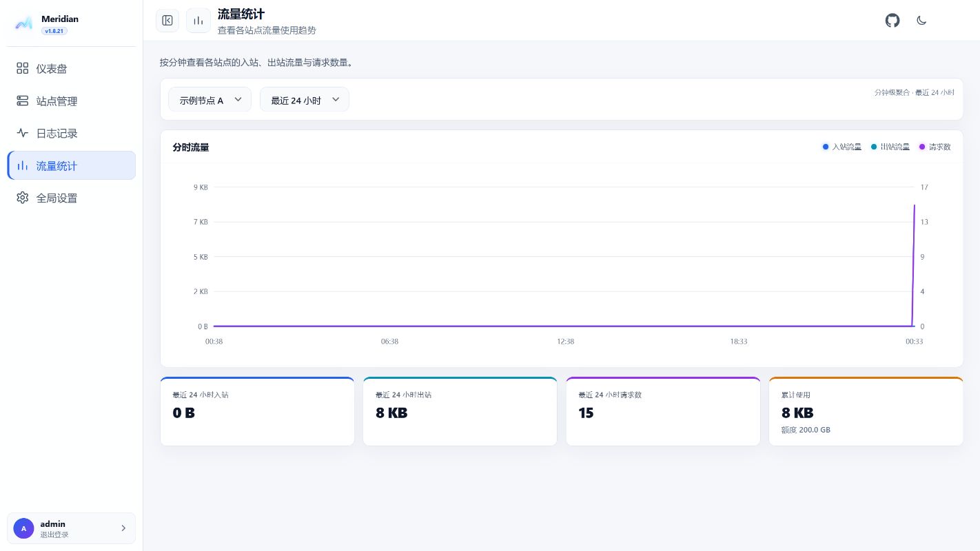This screenshot has height=551, width=980.
Task: Toggle the 请求数 legend series
Action: click(935, 147)
